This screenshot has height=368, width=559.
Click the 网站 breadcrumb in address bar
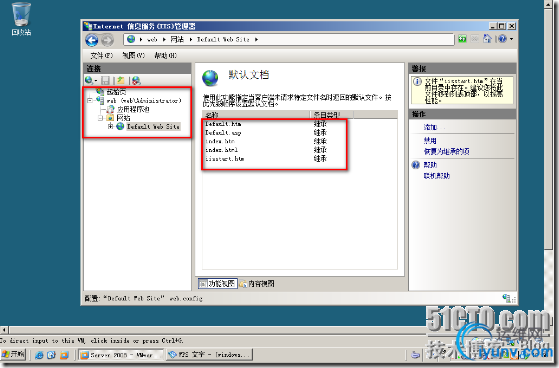[x=177, y=39]
